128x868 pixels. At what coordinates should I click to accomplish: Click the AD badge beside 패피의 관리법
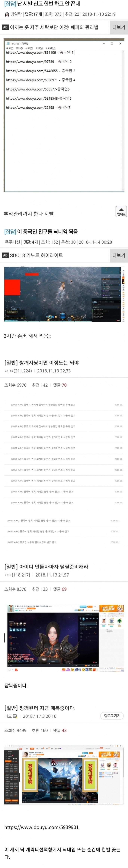5,27
